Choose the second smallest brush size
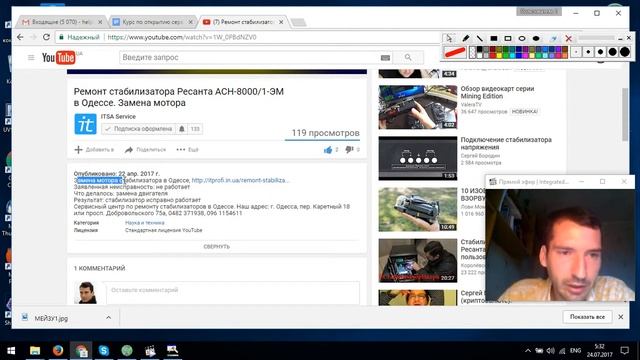 coord(588,52)
